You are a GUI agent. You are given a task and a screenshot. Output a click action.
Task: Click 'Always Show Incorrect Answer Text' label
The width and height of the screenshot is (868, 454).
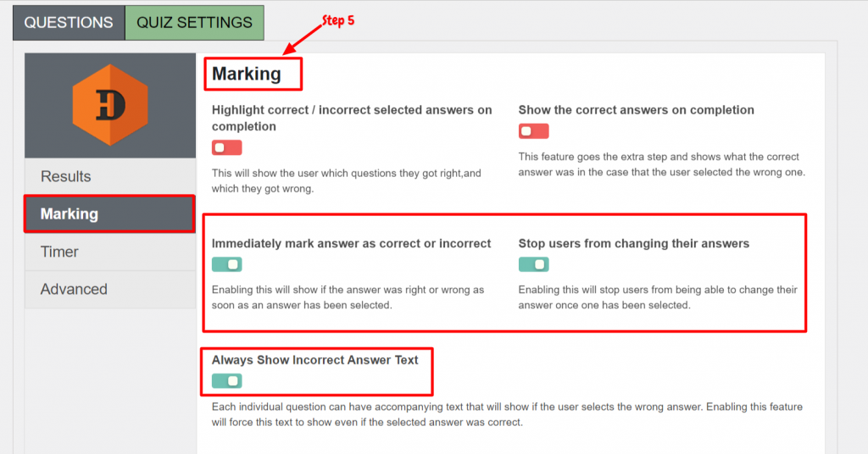[x=315, y=360]
